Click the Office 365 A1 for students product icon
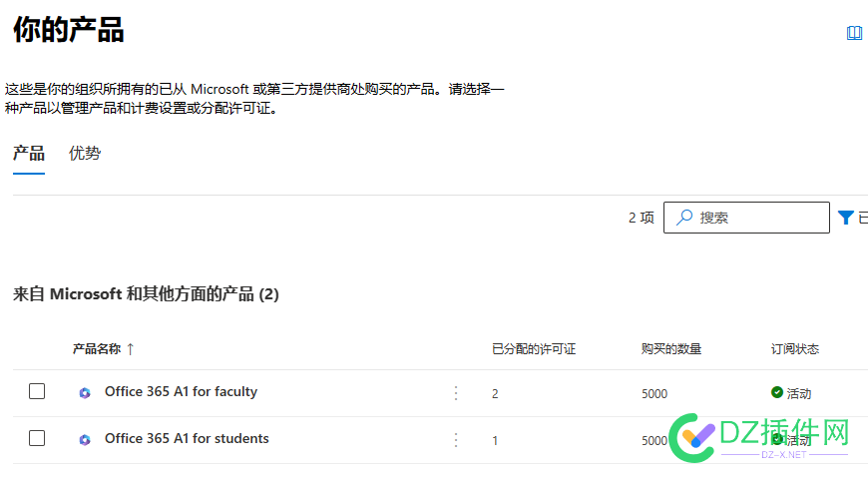Viewport: 868px width, 478px height. coord(85,440)
